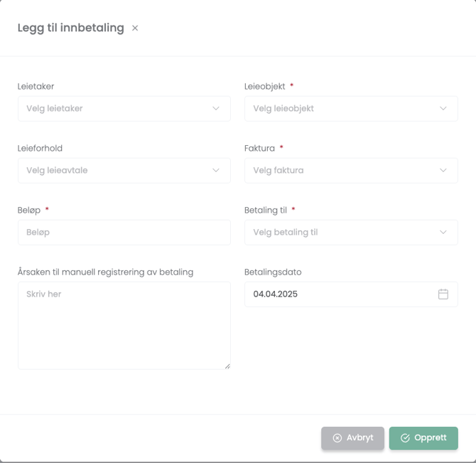Click the Leieforhold field label
The width and height of the screenshot is (476, 463).
(x=40, y=148)
